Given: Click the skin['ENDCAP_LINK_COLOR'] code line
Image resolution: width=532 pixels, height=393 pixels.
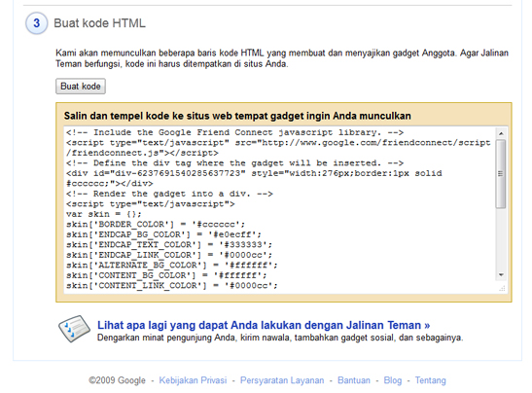Looking at the screenshot, I should point(169,255).
